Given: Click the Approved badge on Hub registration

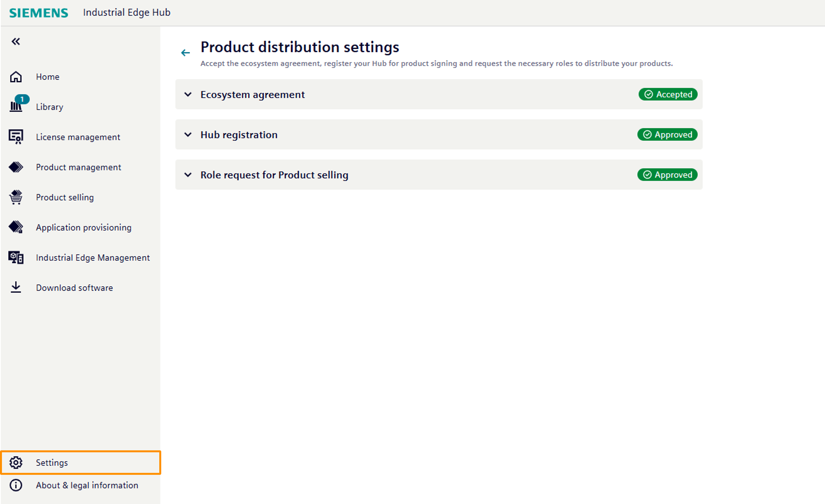Looking at the screenshot, I should tap(667, 134).
